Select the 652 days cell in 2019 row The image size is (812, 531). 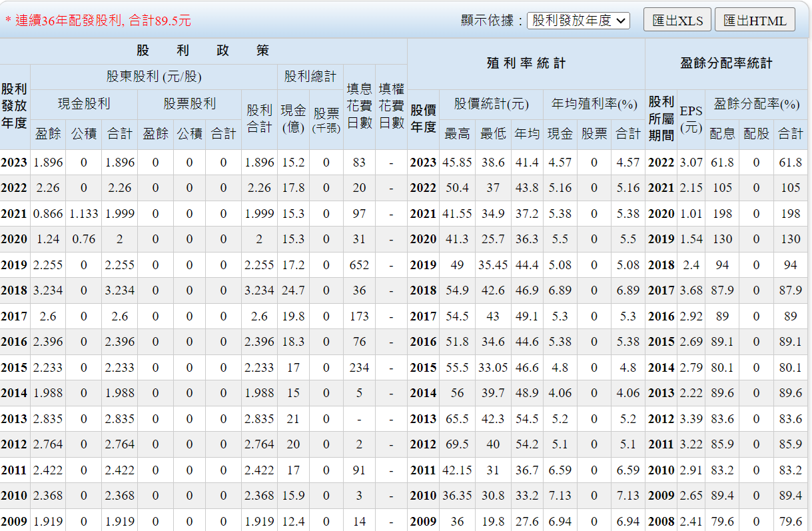pos(359,265)
